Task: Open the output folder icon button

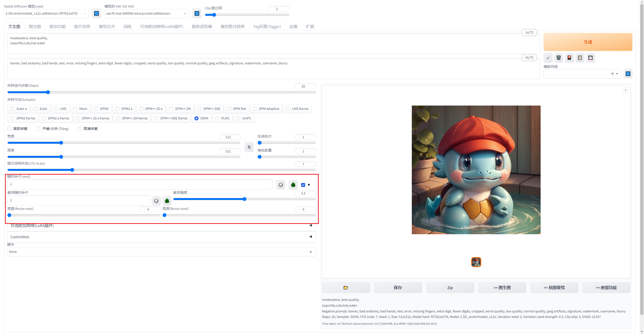Action: pos(346,288)
